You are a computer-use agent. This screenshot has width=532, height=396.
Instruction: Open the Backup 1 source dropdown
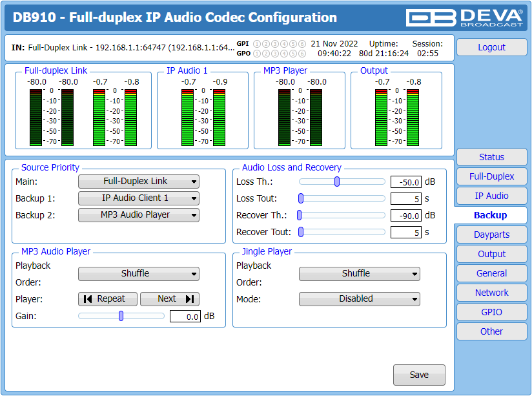[138, 198]
